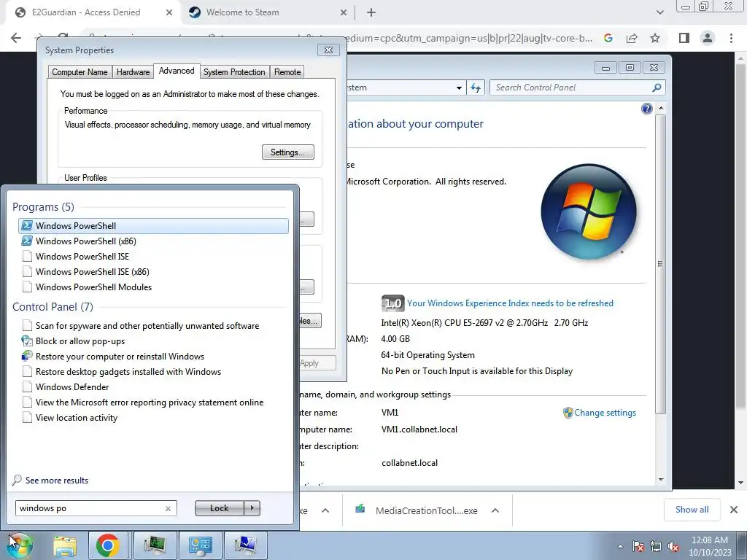Click See more results link
The image size is (747, 560).
[57, 480]
